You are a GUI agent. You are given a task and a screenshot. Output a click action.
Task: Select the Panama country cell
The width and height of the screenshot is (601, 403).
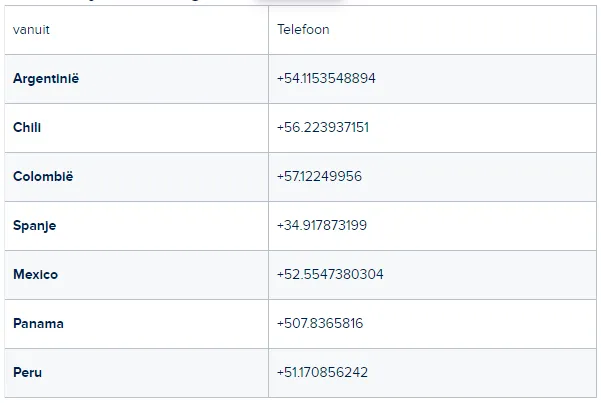coord(136,324)
